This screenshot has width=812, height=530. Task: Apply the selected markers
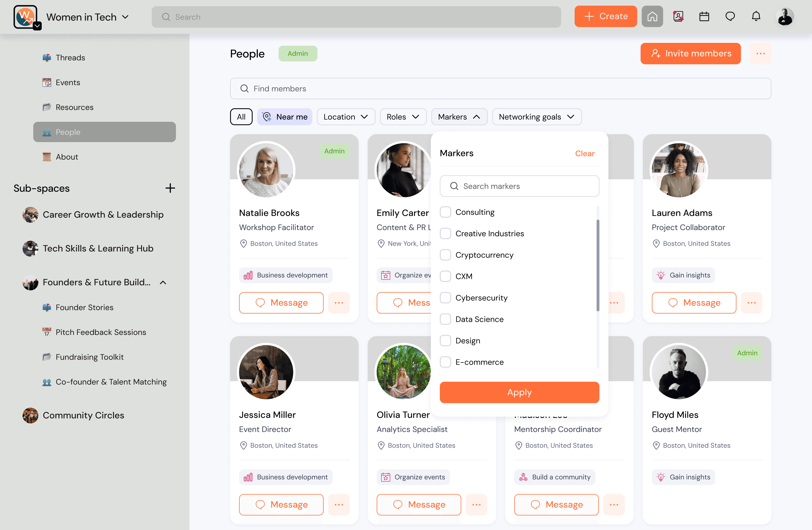(519, 392)
